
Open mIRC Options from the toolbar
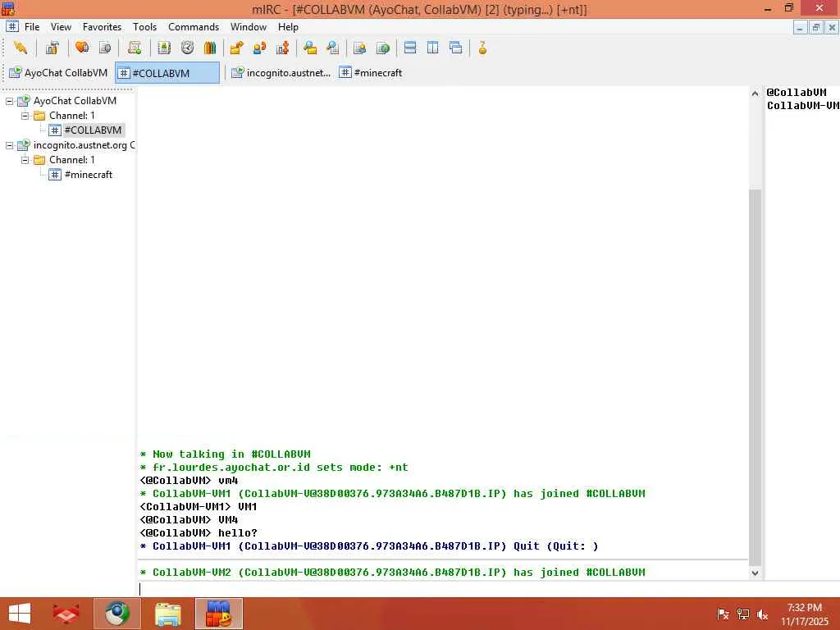pyautogui.click(x=52, y=48)
